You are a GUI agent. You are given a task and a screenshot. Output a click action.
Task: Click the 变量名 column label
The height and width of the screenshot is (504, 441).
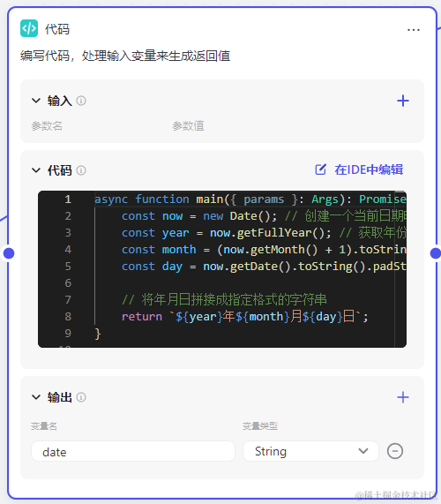tap(44, 426)
